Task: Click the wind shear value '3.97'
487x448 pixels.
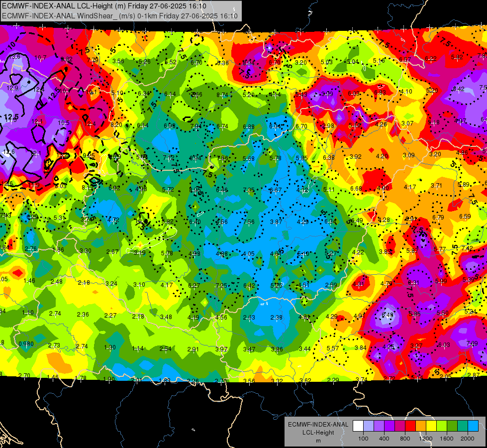Action: pos(221,349)
